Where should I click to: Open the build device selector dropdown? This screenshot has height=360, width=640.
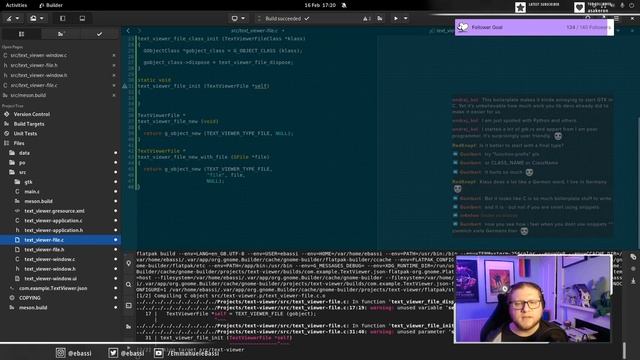238,18
